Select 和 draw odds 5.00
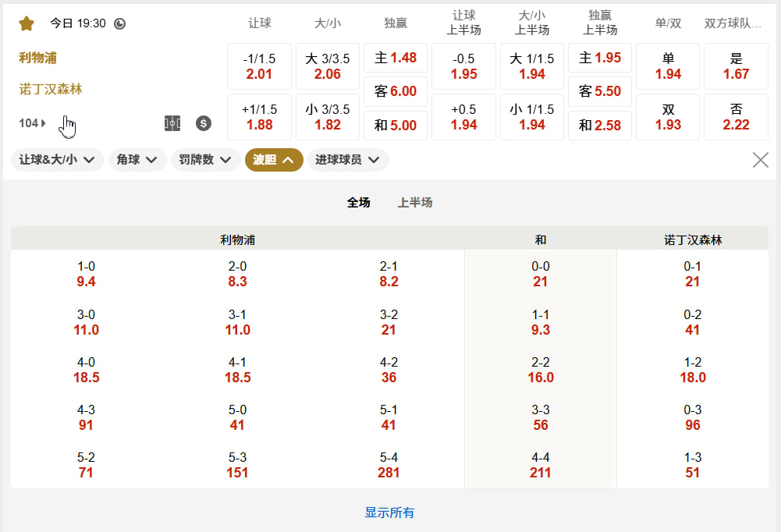The height and width of the screenshot is (532, 781). point(396,125)
